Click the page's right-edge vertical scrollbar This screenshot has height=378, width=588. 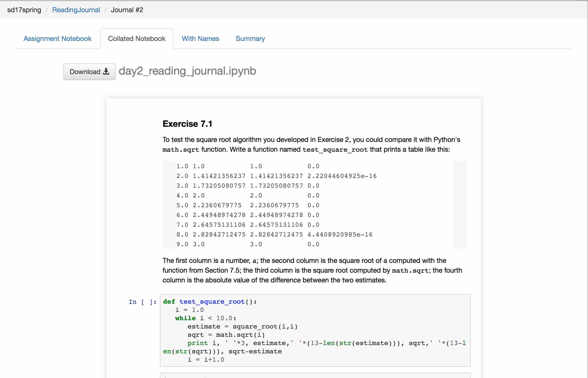pyautogui.click(x=587, y=189)
